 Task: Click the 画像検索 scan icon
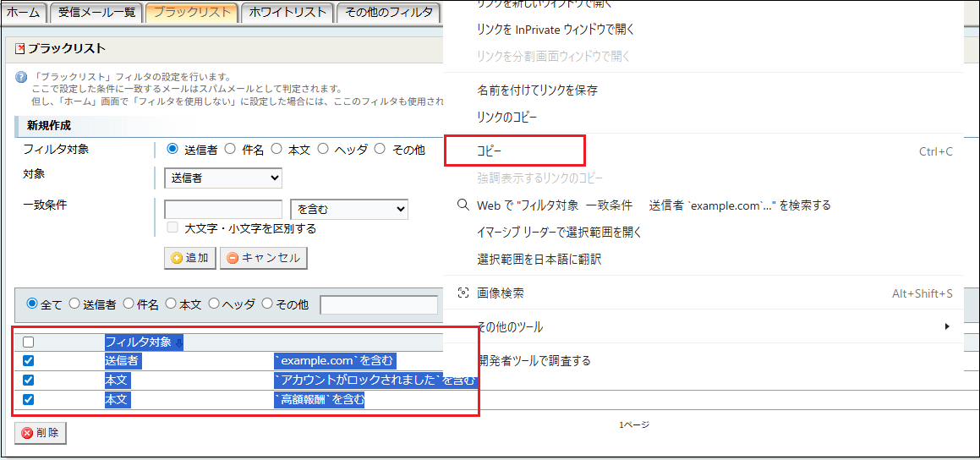[x=462, y=293]
